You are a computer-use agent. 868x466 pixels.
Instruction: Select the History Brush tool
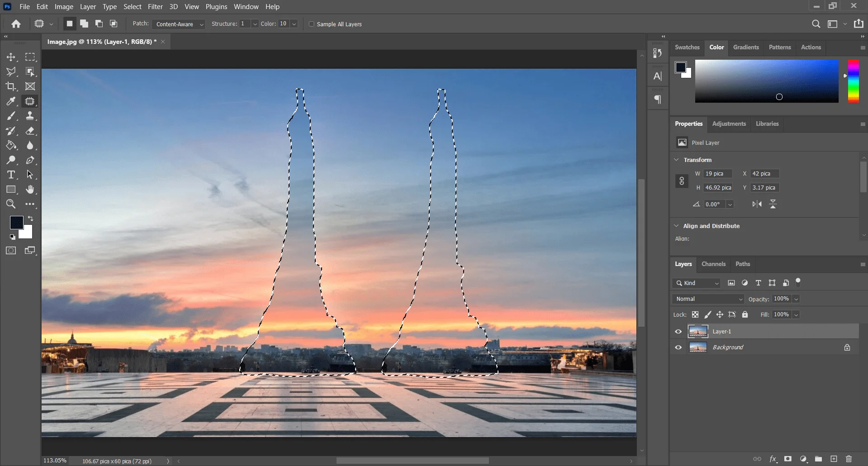click(x=11, y=131)
